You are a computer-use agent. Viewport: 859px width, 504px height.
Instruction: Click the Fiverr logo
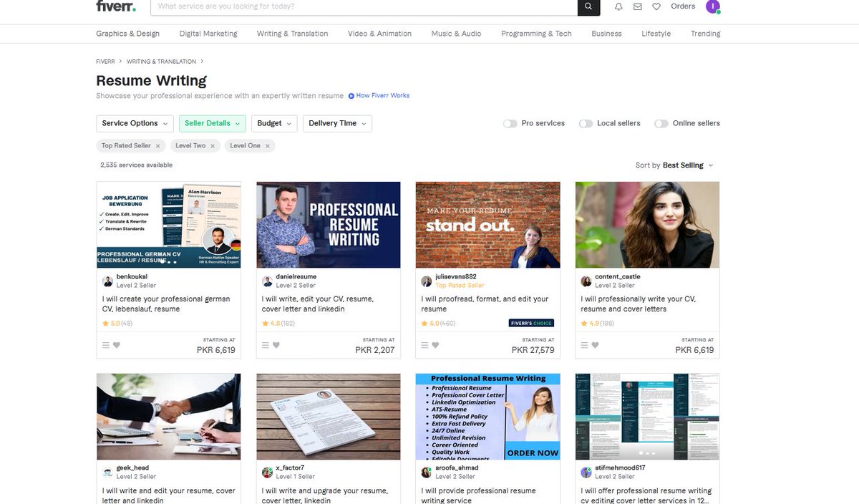[x=116, y=6]
